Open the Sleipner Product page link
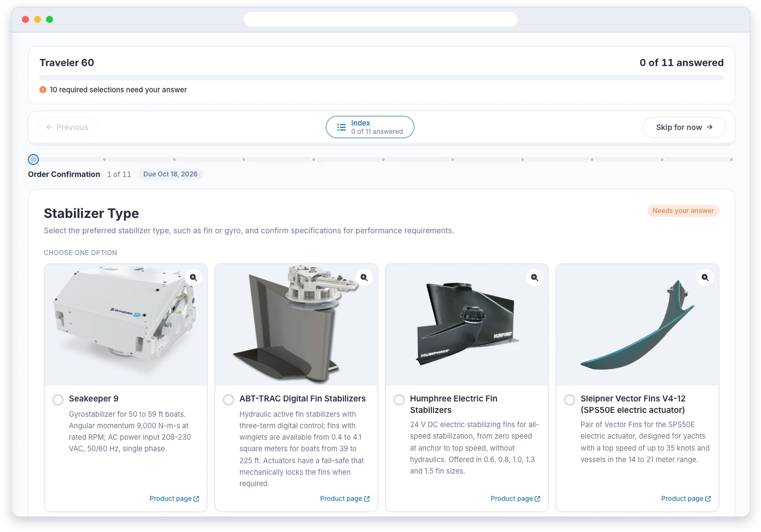This screenshot has height=532, width=761. pyautogui.click(x=686, y=499)
